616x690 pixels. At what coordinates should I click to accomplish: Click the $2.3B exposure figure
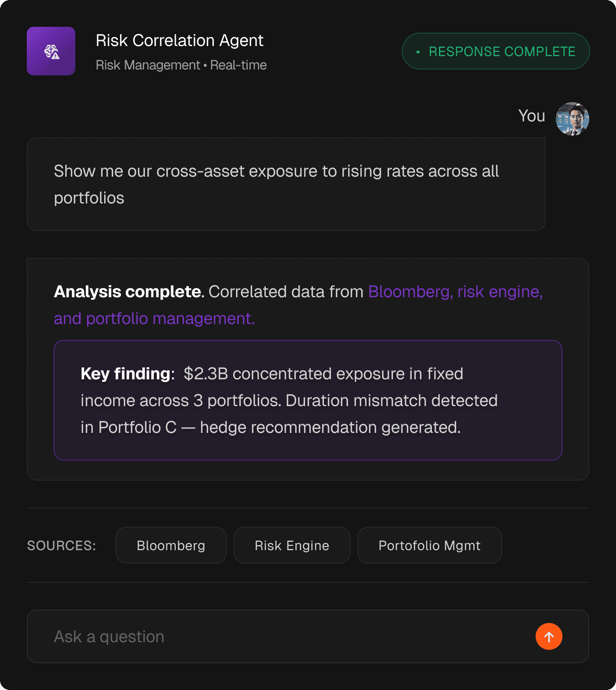[x=205, y=374]
